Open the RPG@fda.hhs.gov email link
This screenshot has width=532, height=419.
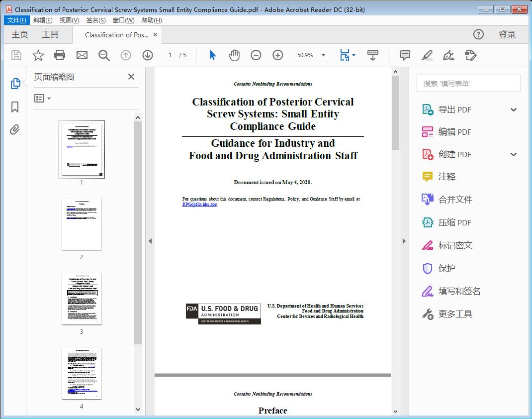(x=199, y=204)
